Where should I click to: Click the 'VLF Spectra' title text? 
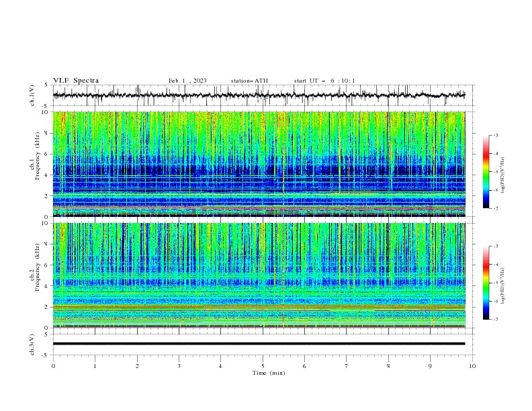click(76, 81)
